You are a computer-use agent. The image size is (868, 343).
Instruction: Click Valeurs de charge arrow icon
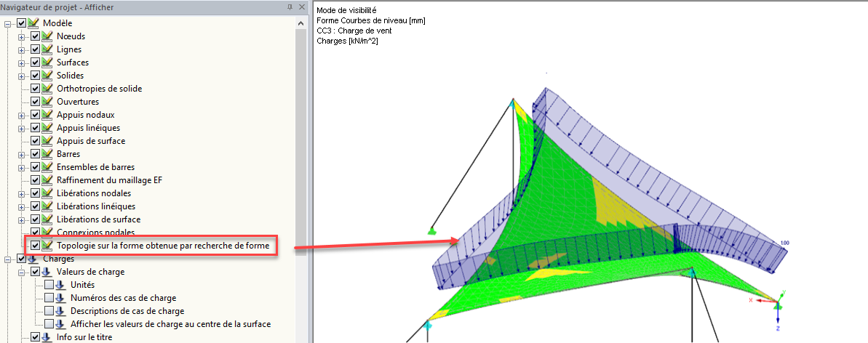[x=47, y=273]
